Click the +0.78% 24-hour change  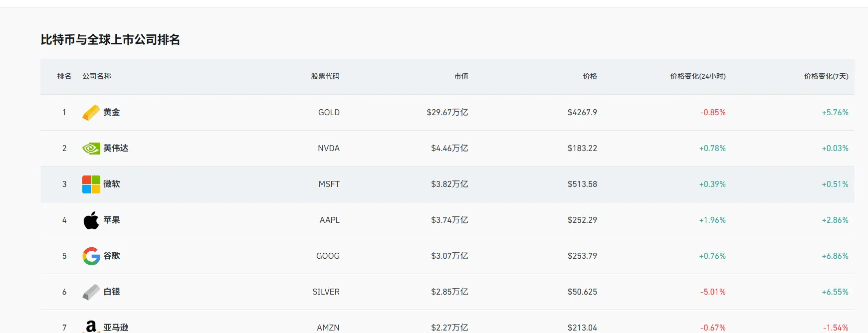coord(712,149)
